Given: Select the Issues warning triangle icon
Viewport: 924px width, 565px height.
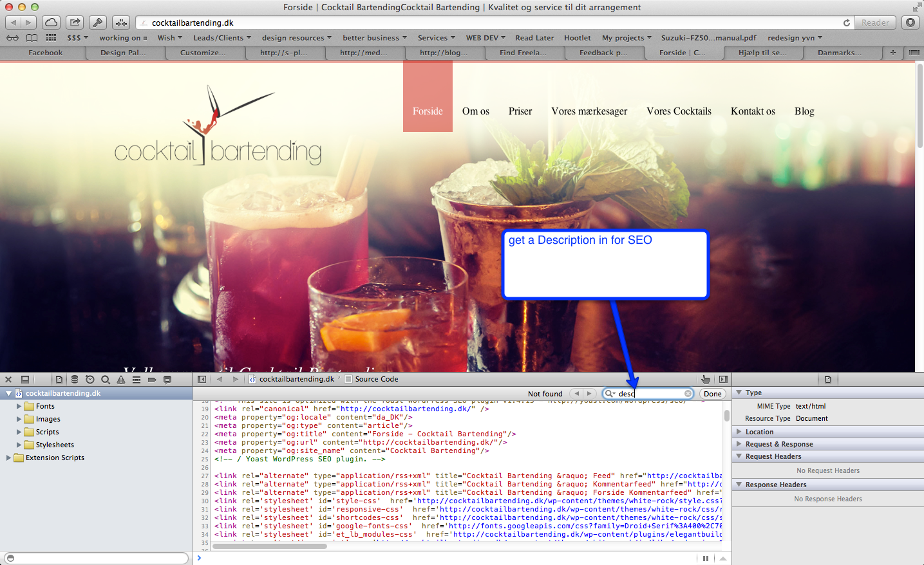Looking at the screenshot, I should 121,380.
